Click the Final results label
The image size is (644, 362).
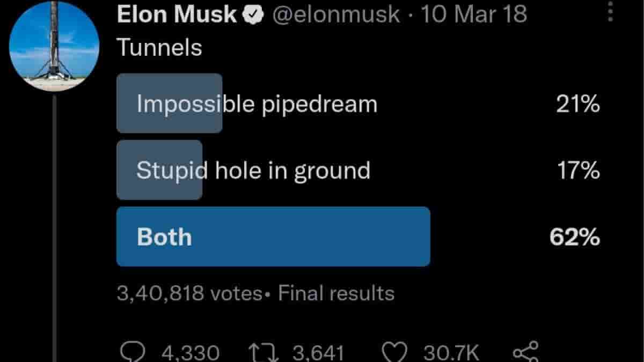(336, 293)
